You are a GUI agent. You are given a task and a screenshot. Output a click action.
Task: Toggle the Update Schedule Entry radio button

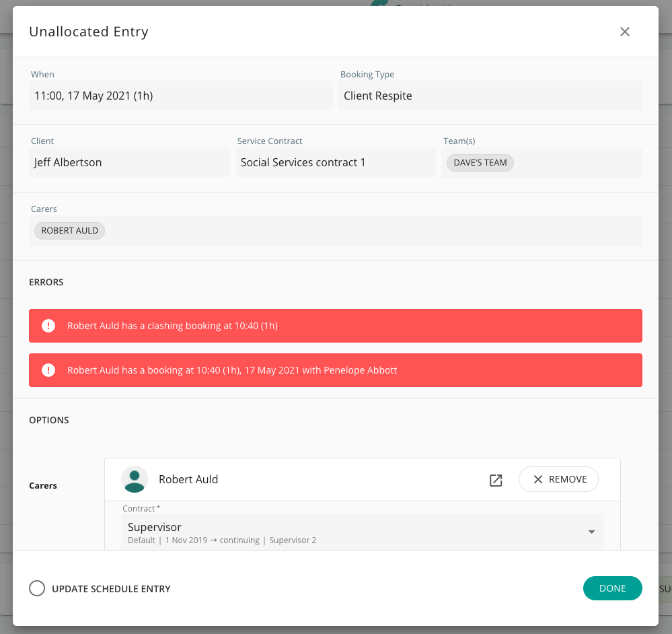click(x=37, y=588)
